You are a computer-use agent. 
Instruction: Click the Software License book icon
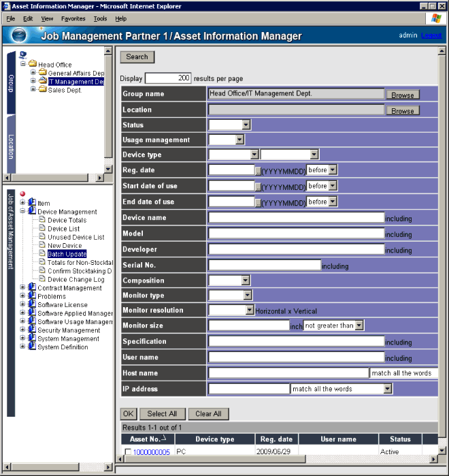point(32,305)
